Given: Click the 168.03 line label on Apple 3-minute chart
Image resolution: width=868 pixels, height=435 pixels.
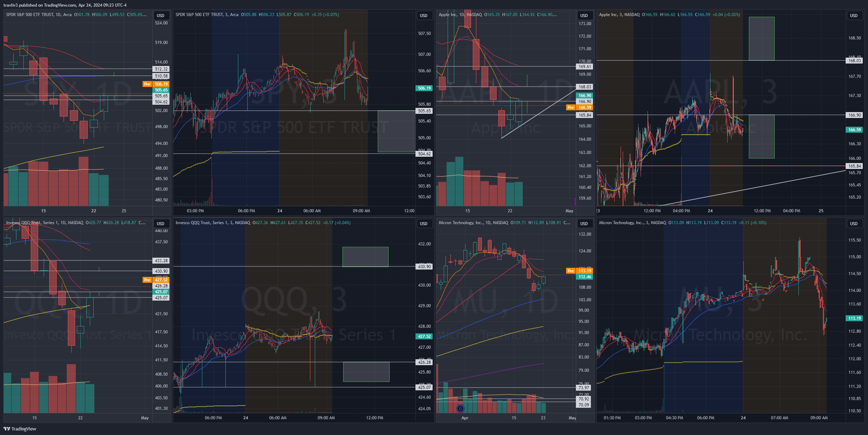Looking at the screenshot, I should click(854, 61).
